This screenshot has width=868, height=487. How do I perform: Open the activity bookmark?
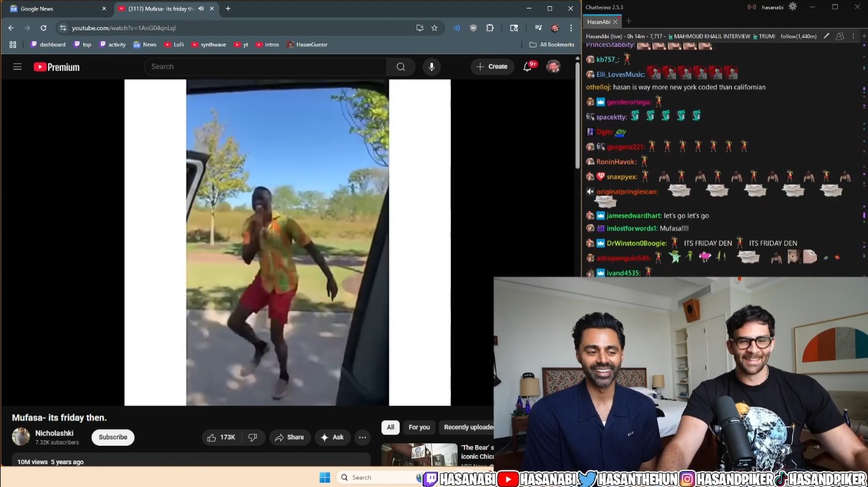(x=112, y=44)
